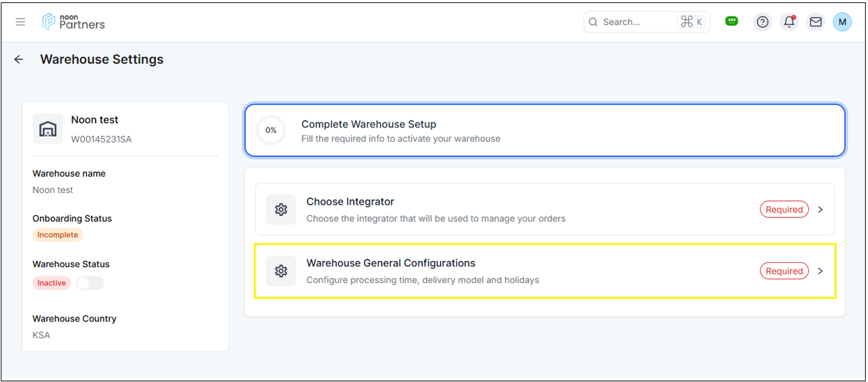Click the warehouse building icon
868x382 pixels.
(x=48, y=129)
